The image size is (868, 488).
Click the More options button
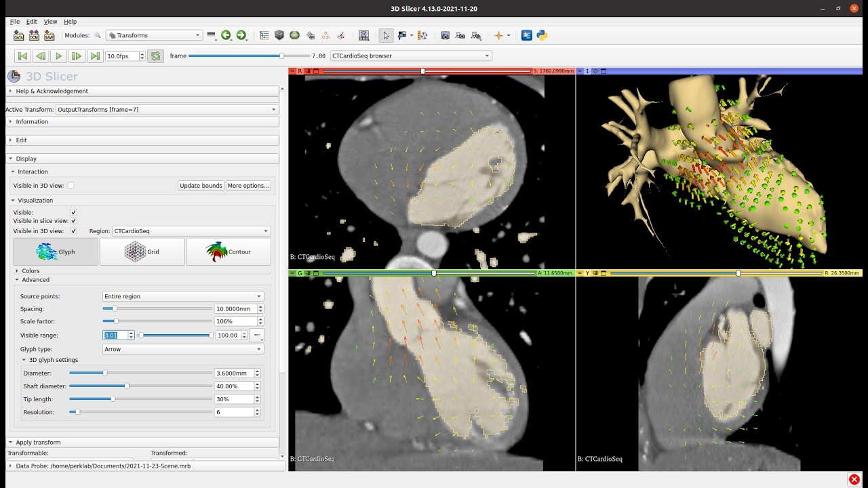(248, 186)
